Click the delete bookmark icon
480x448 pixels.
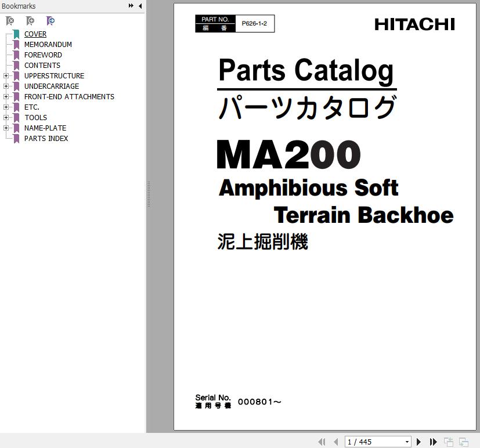point(10,21)
